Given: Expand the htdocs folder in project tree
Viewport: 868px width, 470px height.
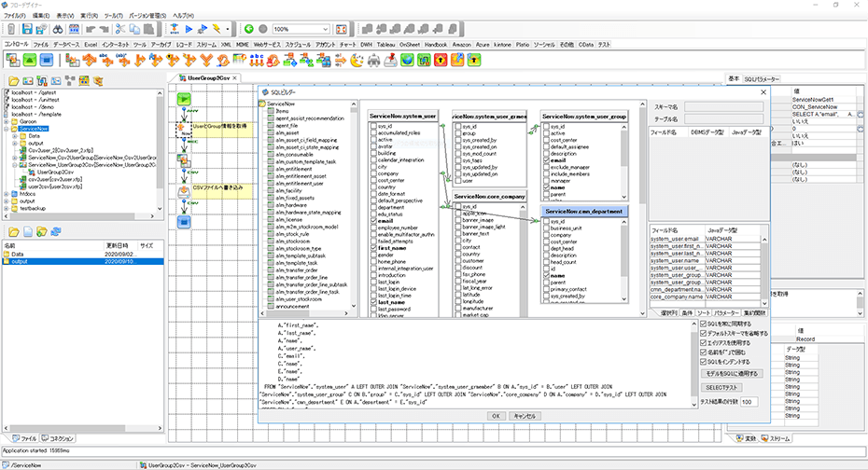Looking at the screenshot, I should (x=7, y=194).
